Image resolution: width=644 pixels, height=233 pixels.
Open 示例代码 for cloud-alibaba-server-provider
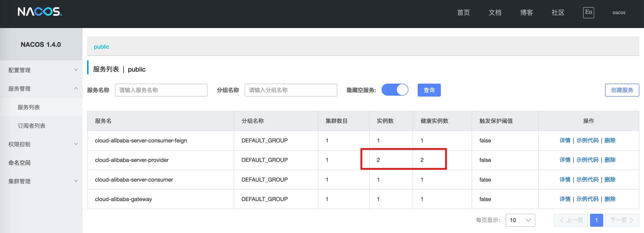tap(587, 160)
